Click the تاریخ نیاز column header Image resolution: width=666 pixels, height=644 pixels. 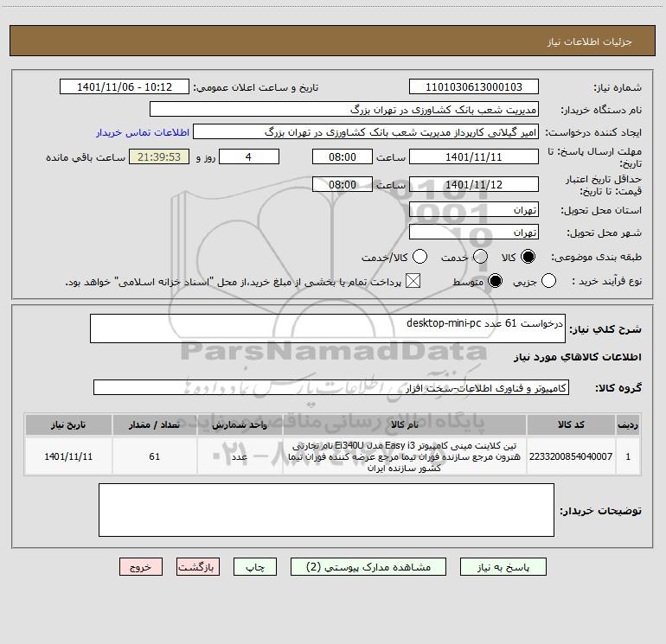[x=68, y=424]
